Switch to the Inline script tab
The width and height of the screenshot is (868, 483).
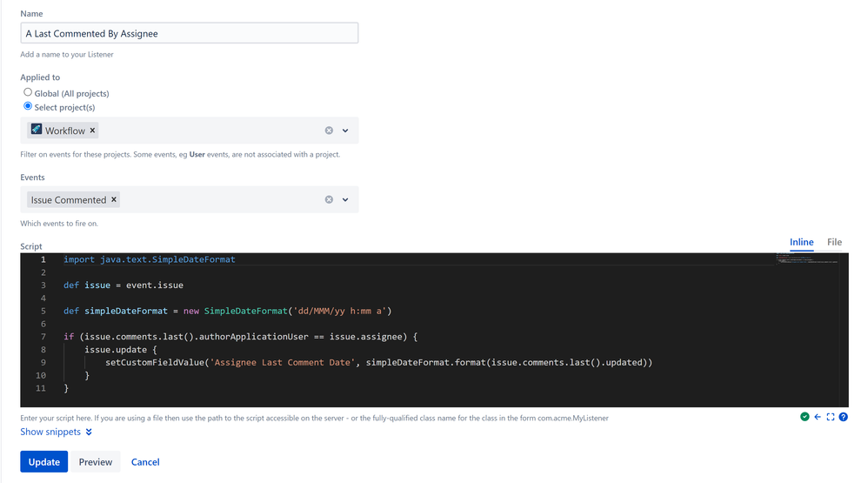tap(801, 242)
